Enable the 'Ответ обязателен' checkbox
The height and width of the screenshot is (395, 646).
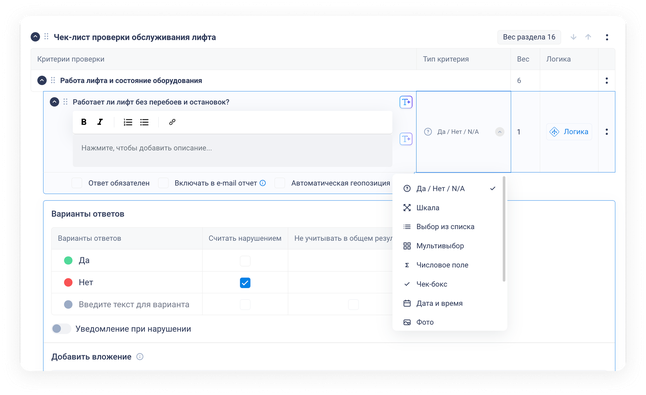pyautogui.click(x=77, y=183)
